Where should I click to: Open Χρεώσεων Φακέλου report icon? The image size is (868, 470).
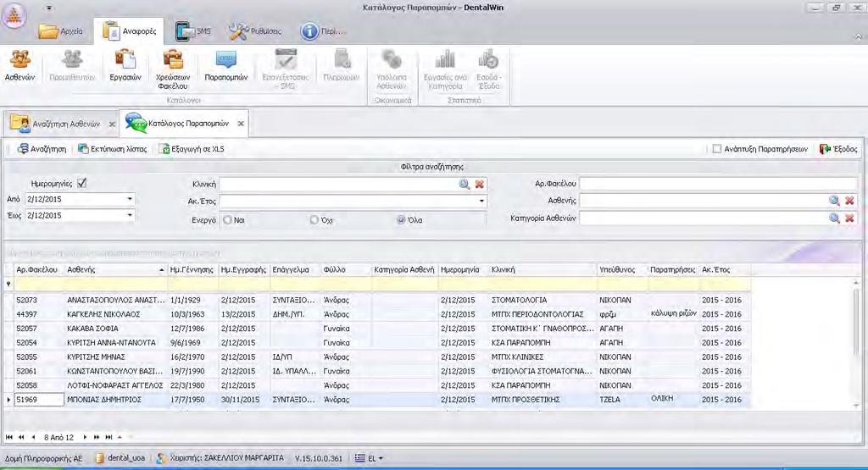coord(173,69)
